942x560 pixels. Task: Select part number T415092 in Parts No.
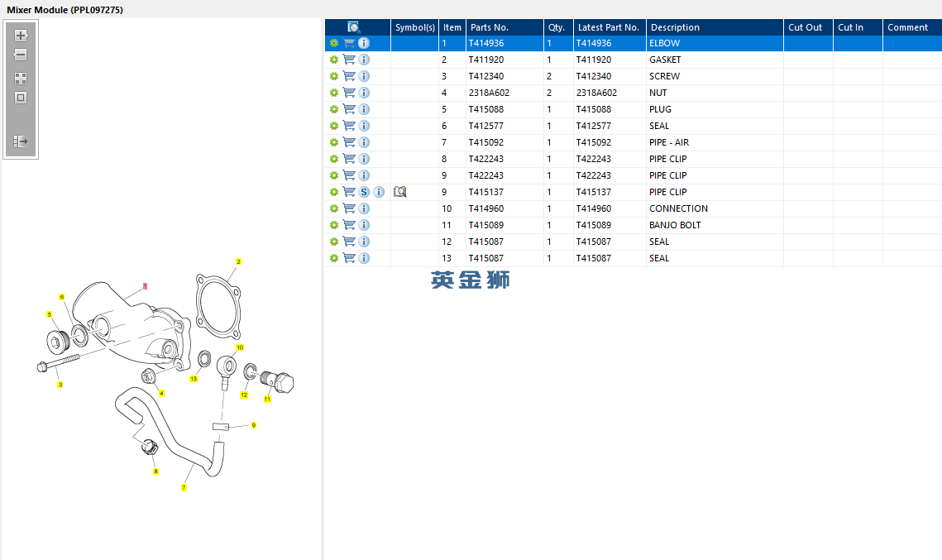pyautogui.click(x=504, y=142)
